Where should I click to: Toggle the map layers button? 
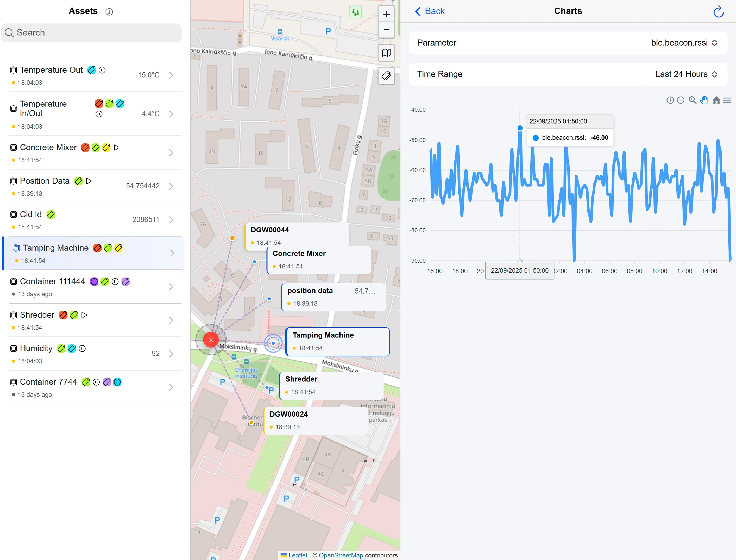(386, 53)
